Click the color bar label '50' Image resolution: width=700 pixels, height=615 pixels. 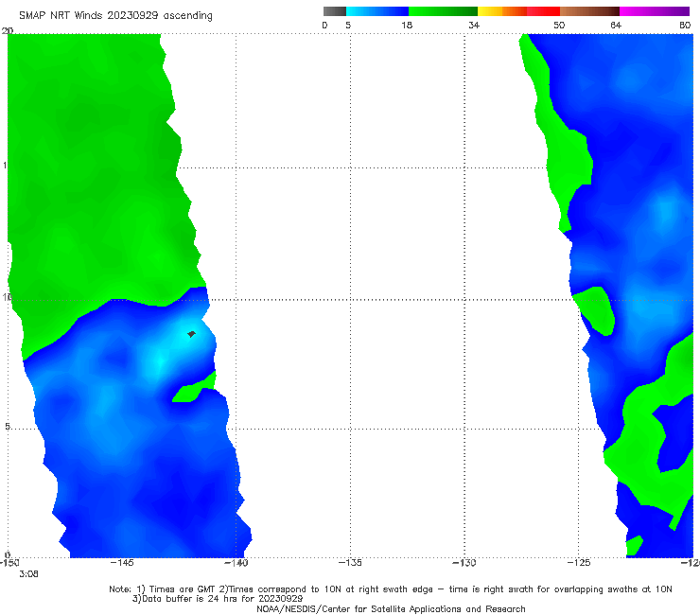[559, 25]
